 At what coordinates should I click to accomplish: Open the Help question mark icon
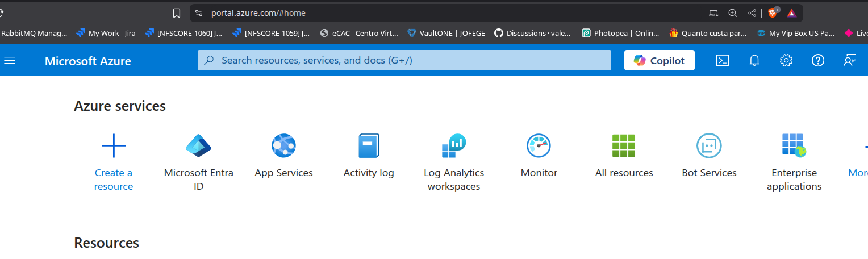point(818,60)
